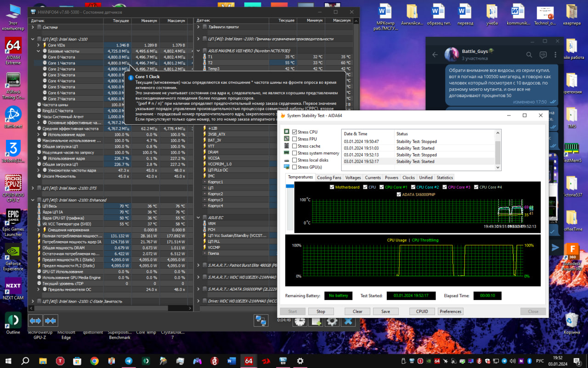This screenshot has height=368, width=588.
Task: Open notification center on the taskbar
Action: [x=577, y=361]
